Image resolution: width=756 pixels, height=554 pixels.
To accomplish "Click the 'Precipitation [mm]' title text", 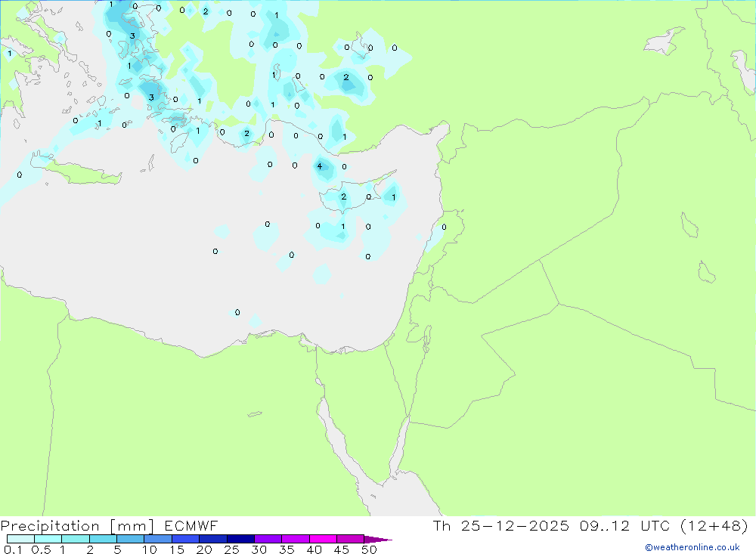I will coord(77,525).
